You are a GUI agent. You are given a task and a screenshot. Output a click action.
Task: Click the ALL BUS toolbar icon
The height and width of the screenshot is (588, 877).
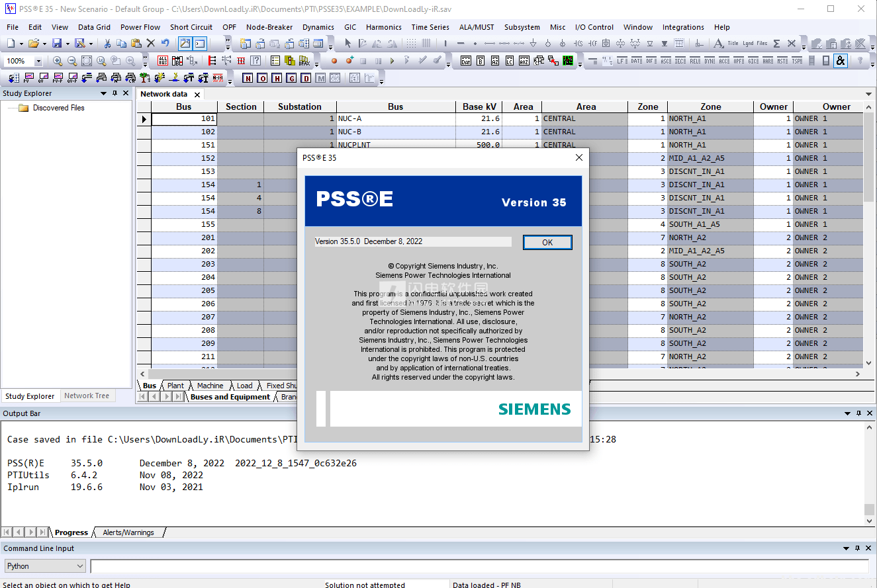click(x=163, y=61)
